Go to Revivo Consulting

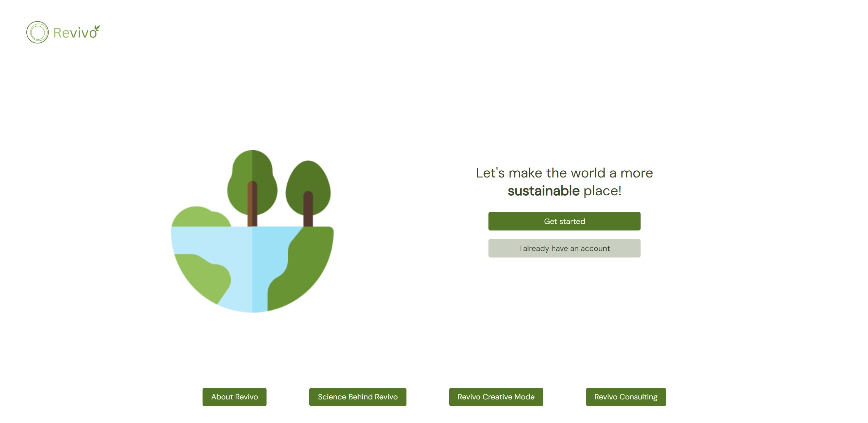[x=626, y=397]
